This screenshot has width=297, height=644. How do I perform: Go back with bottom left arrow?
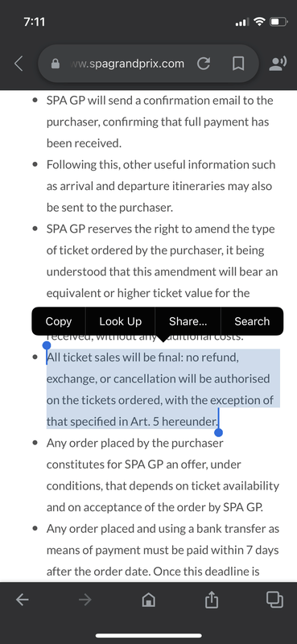[x=23, y=600]
